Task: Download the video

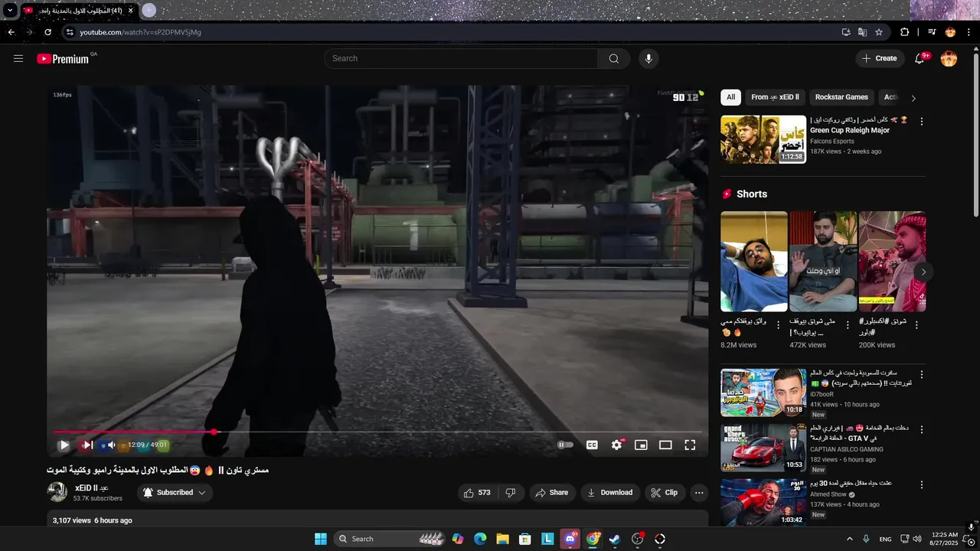Action: pyautogui.click(x=610, y=493)
